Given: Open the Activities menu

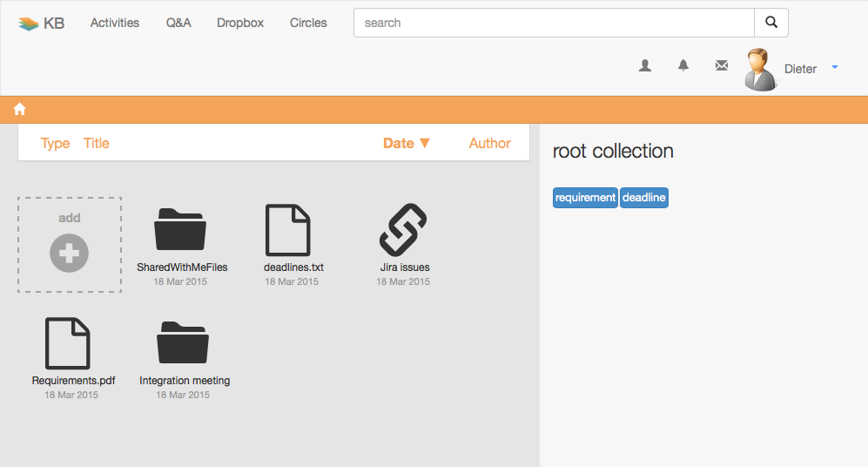Looking at the screenshot, I should (115, 23).
